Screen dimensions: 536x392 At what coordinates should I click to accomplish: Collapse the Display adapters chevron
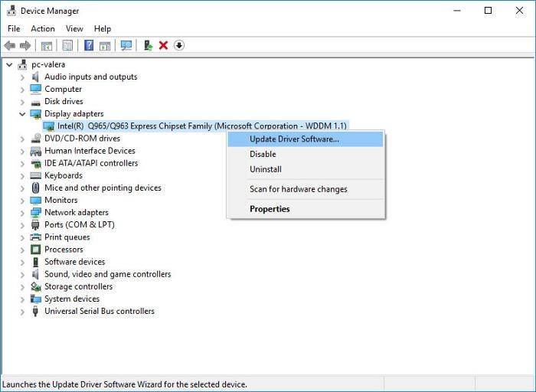pos(22,114)
